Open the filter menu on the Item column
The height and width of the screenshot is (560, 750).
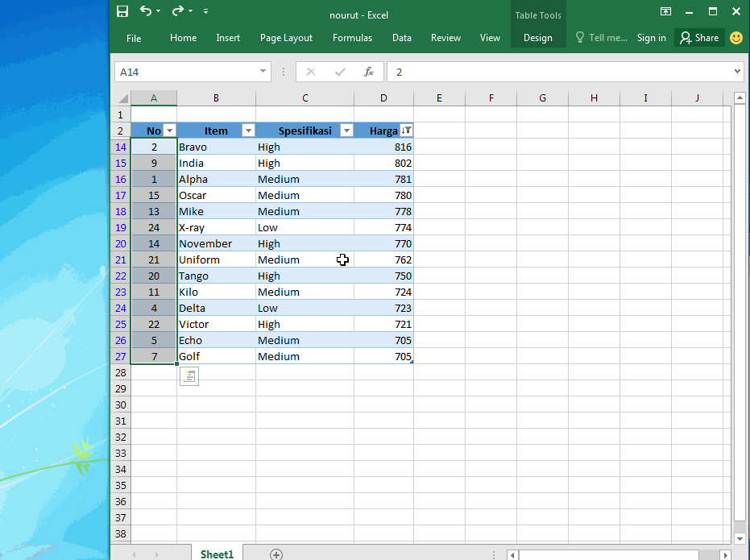point(248,130)
